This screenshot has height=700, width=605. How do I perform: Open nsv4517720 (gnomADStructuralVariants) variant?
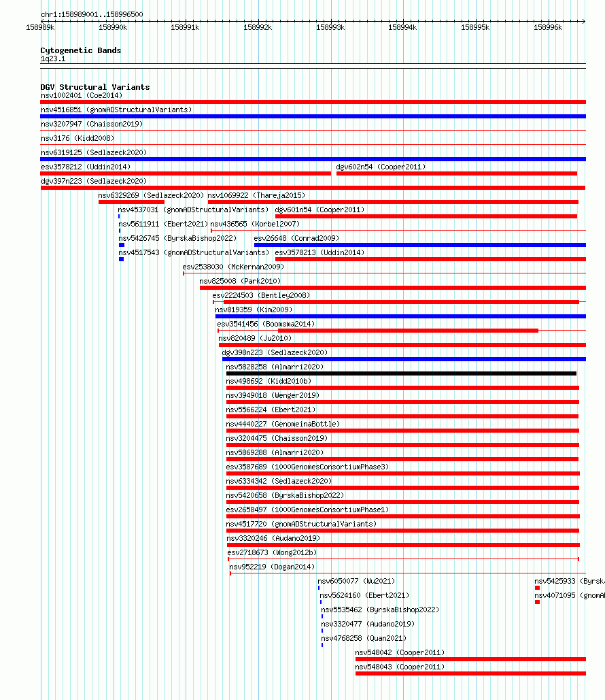(x=301, y=524)
